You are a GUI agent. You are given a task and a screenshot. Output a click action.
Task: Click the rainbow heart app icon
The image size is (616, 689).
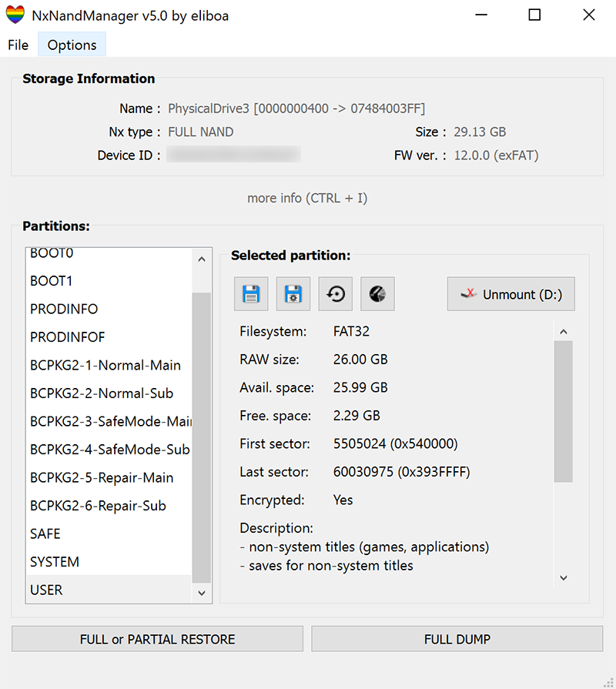tap(15, 15)
